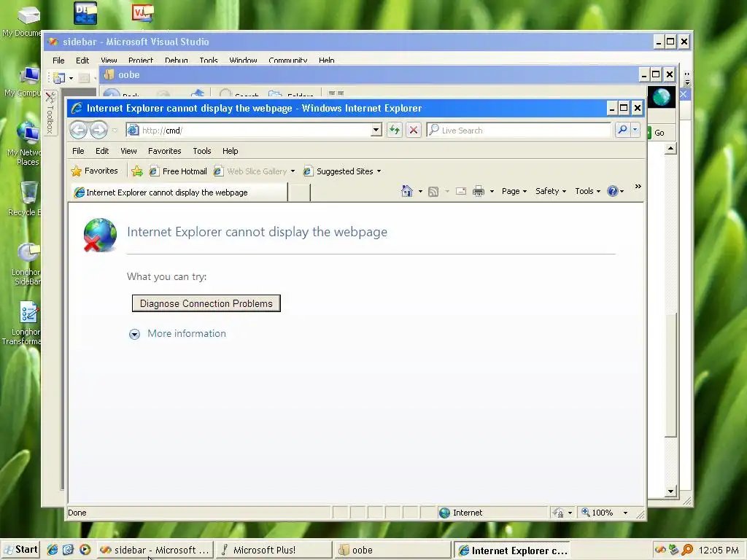Click the Start button
This screenshot has width=747, height=560.
coord(20,550)
